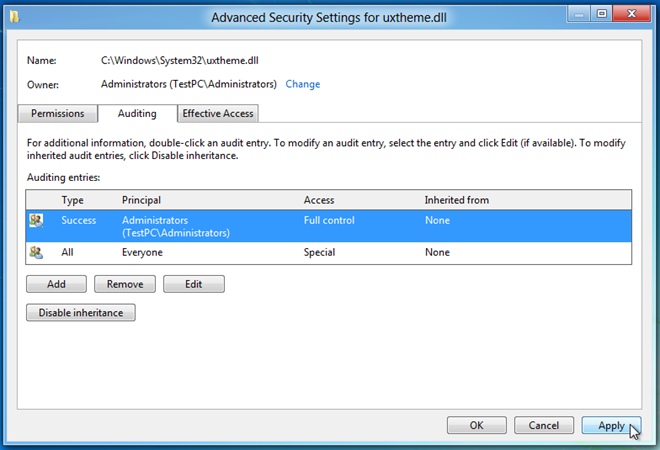Click the Type column header
This screenshot has width=660, height=450.
[x=72, y=200]
